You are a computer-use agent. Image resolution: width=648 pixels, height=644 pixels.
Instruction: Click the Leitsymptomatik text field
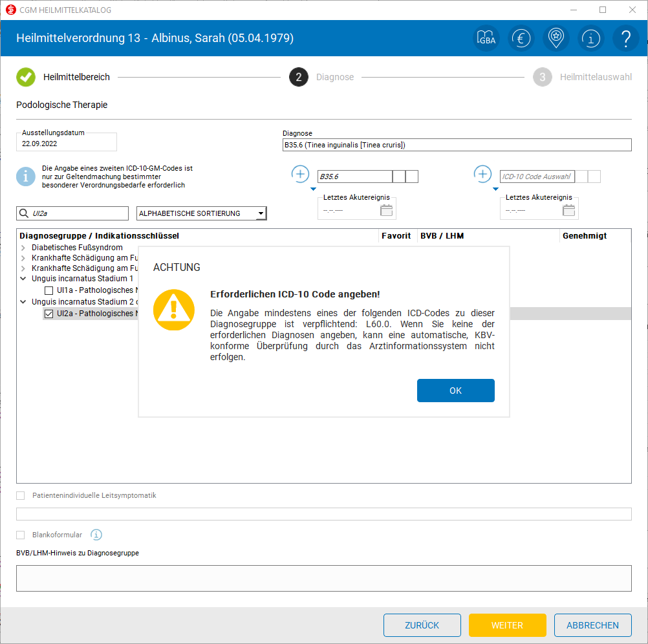click(x=323, y=513)
